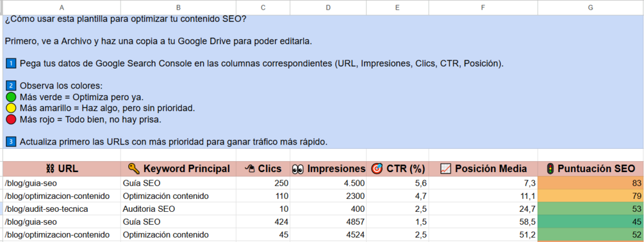Select the position cell showing 24,7
This screenshot has width=644, height=242.
click(483, 209)
